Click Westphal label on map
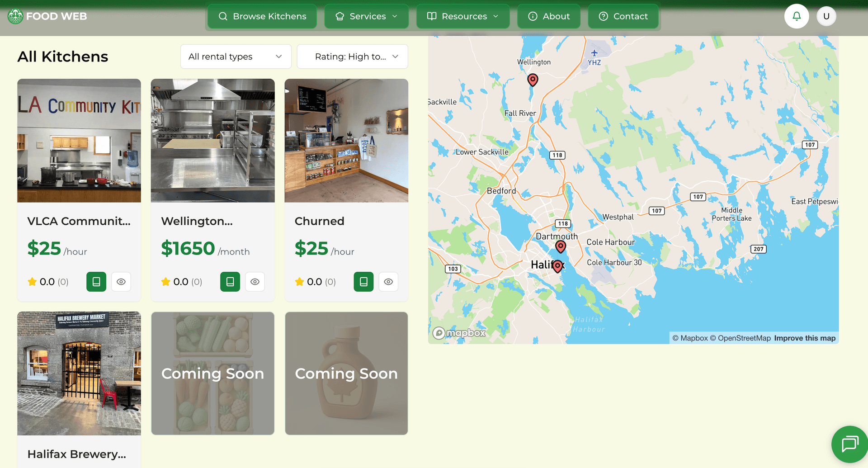Image resolution: width=868 pixels, height=468 pixels. 618,217
